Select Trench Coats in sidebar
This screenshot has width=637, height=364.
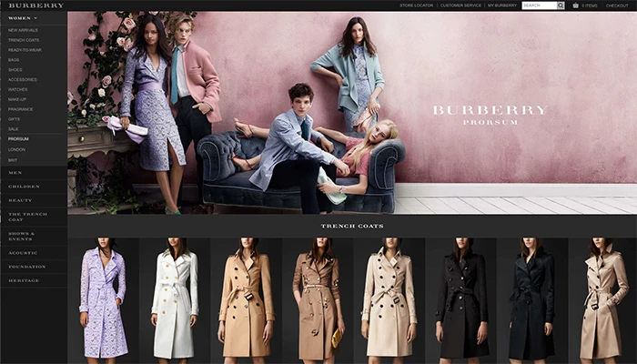click(x=24, y=40)
